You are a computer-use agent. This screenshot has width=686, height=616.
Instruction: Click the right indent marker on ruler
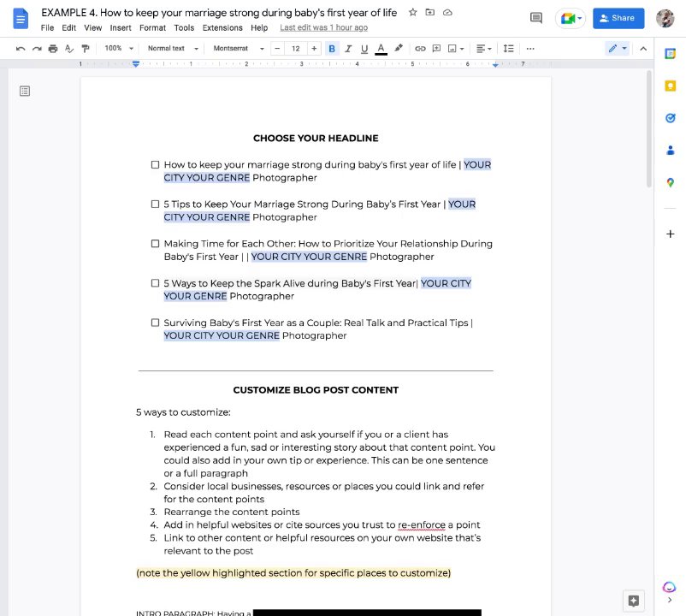pos(495,65)
